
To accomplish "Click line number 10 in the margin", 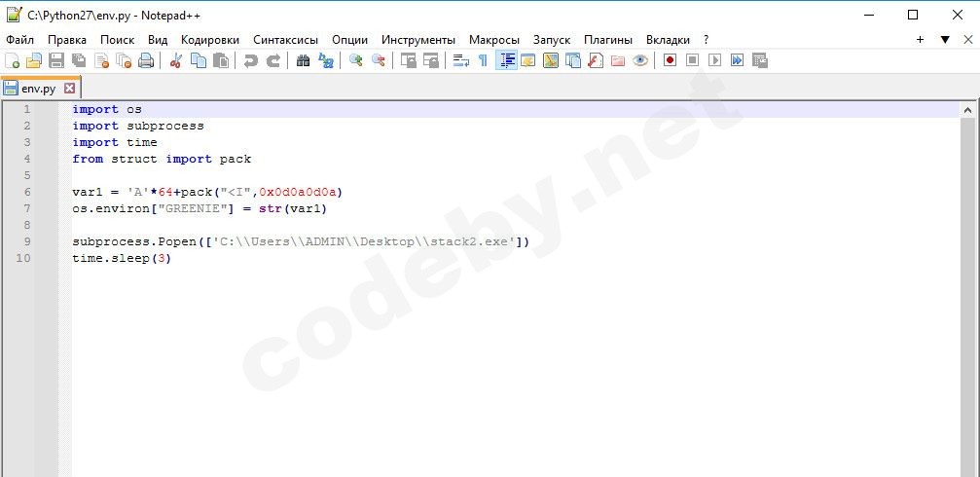I will tap(23, 258).
